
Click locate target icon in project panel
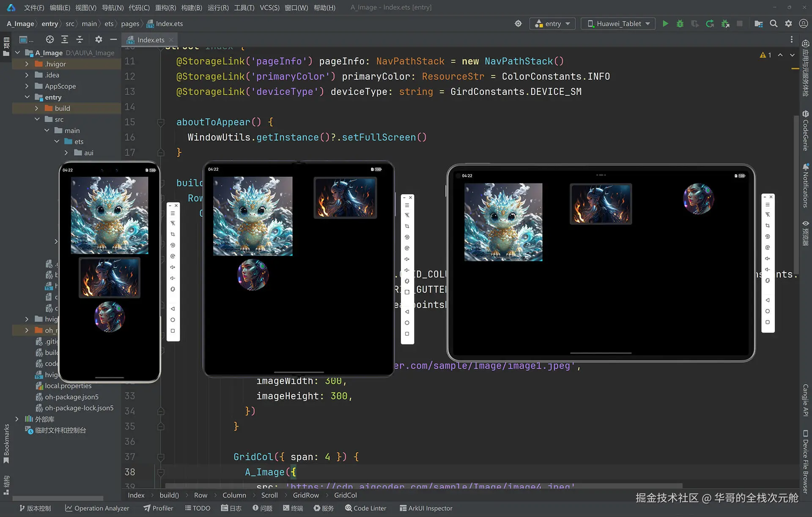coord(50,39)
